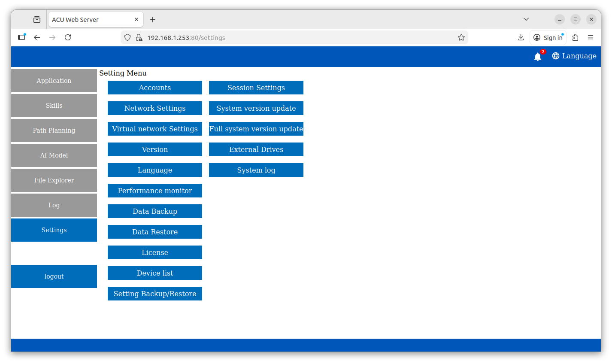Open the Skills sidebar item

[x=54, y=106]
